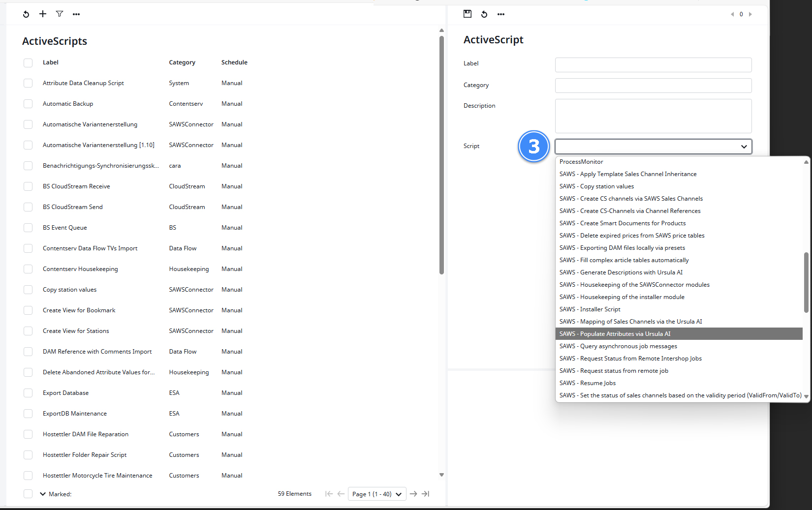Viewport: 812px width, 510px height.
Task: Expand the Marked actions chevron
Action: tap(43, 494)
